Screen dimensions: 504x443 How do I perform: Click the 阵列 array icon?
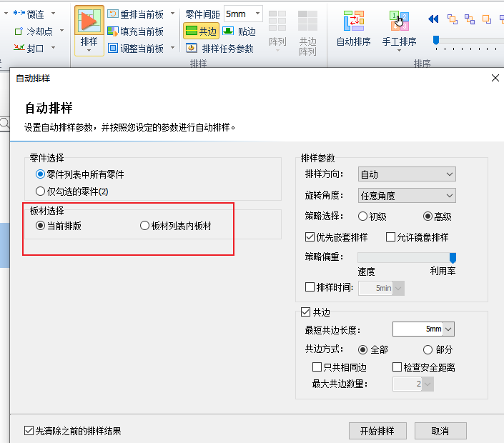[x=277, y=21]
